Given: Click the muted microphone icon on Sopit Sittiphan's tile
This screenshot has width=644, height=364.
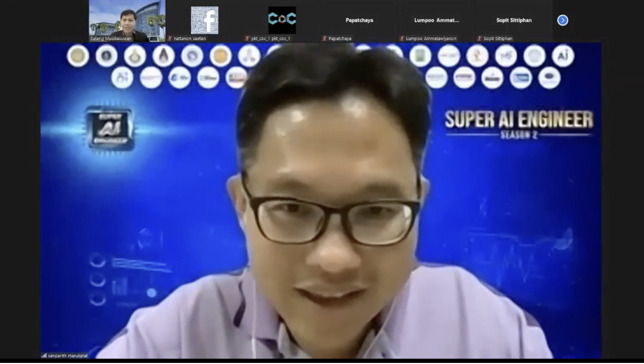Looking at the screenshot, I should pos(479,38).
